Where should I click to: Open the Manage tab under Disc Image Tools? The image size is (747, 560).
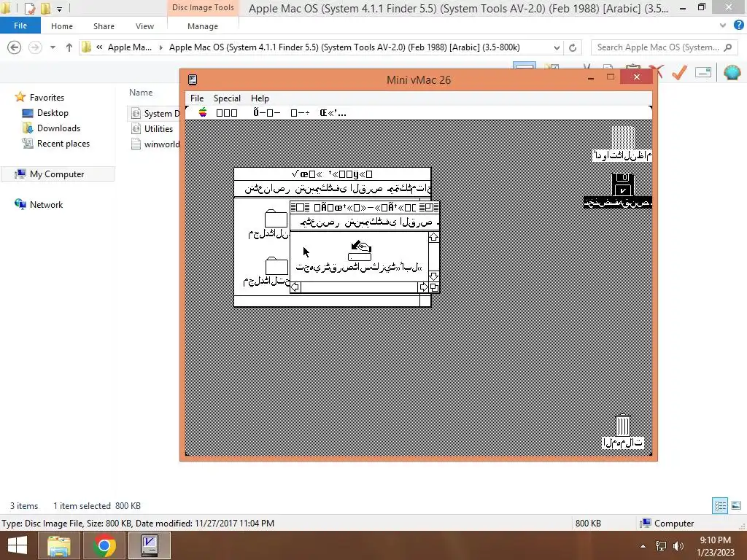click(203, 26)
